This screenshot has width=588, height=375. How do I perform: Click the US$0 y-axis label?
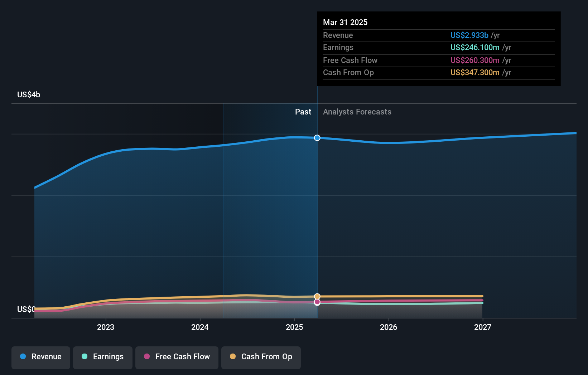coord(26,309)
